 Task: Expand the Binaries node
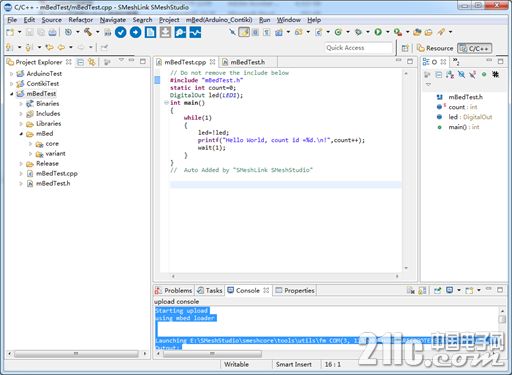click(x=21, y=104)
